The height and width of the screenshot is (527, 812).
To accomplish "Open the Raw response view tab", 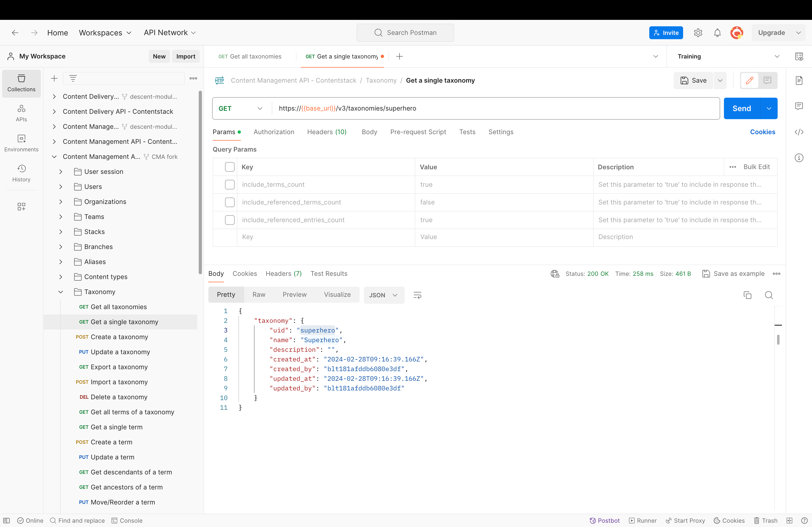I will click(259, 295).
